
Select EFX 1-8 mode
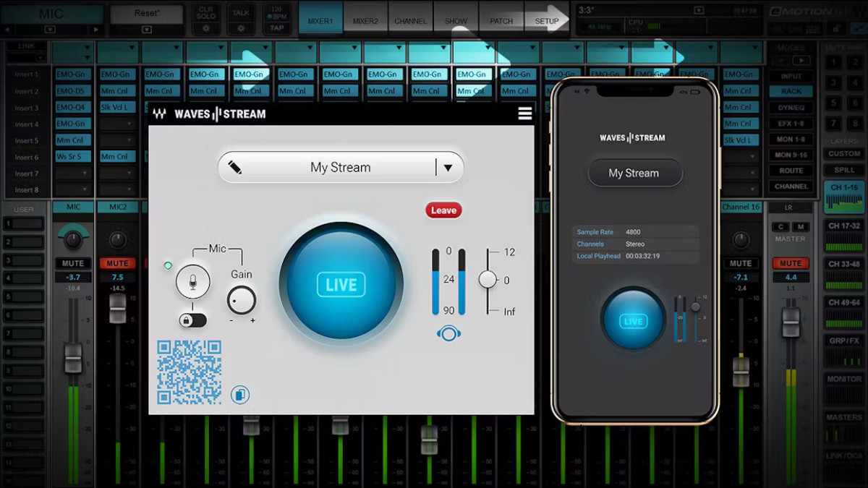pos(791,124)
